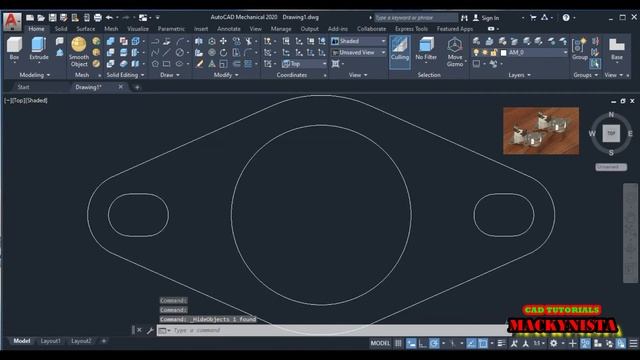Expand the Modeling panel
Viewport: 640px width, 360px height.
click(x=35, y=75)
